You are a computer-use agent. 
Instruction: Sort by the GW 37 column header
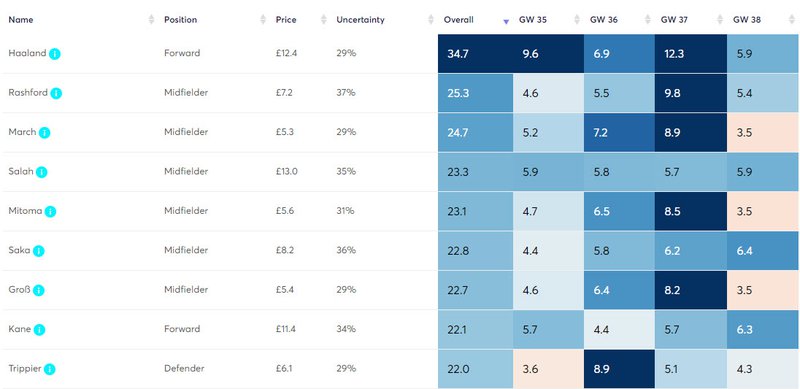click(x=673, y=20)
